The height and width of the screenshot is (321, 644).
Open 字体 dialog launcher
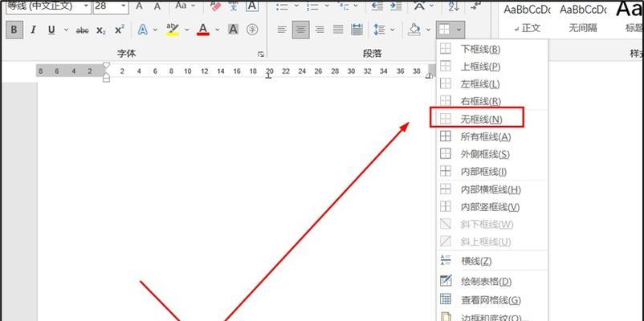pyautogui.click(x=261, y=55)
